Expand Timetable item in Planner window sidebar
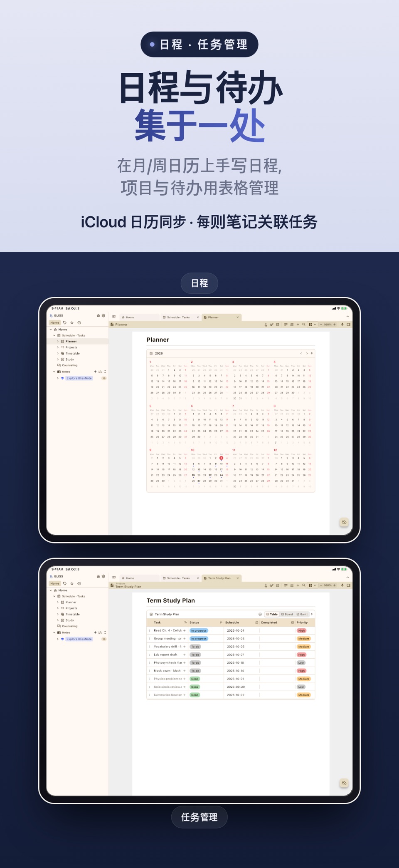The width and height of the screenshot is (399, 868). tap(58, 353)
